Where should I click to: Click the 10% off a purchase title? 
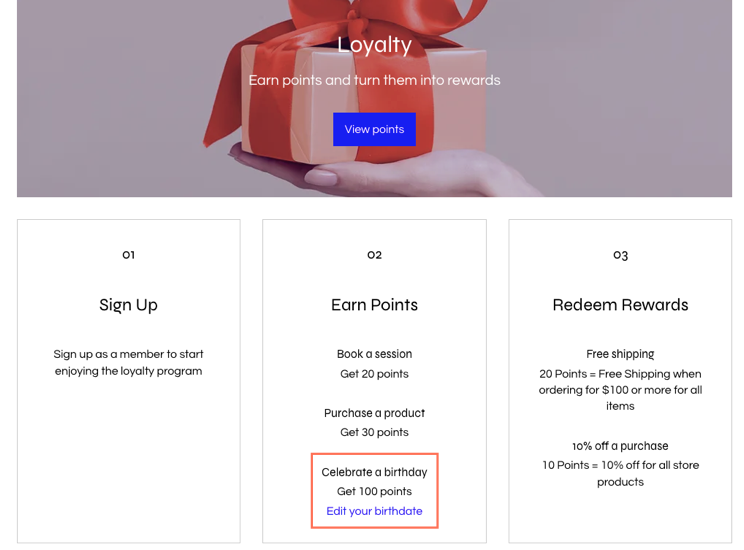620,446
